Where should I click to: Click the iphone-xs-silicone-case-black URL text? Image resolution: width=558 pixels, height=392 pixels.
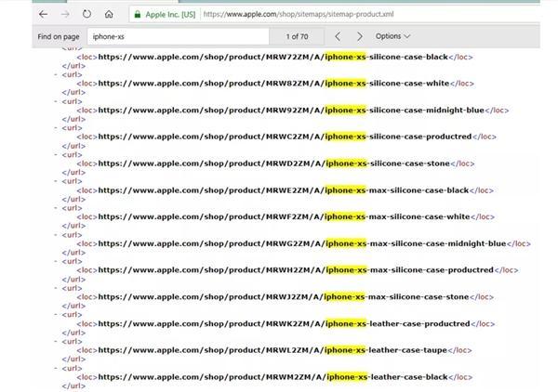[272, 57]
